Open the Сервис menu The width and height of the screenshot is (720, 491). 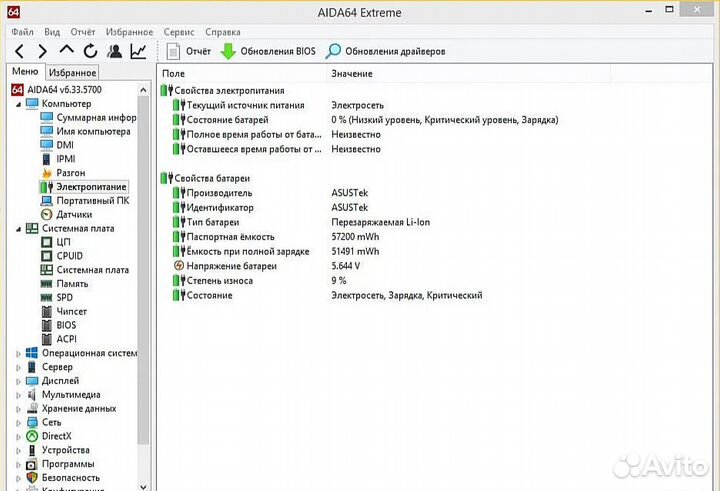tap(179, 32)
